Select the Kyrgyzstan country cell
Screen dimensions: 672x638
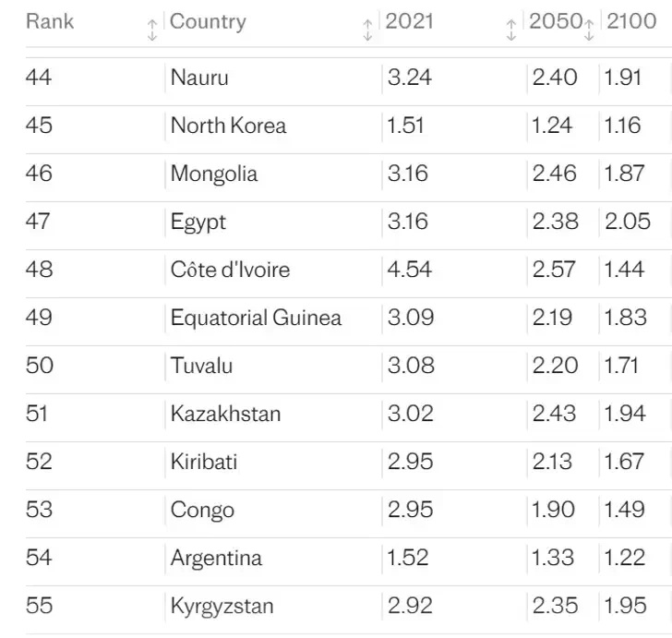pyautogui.click(x=222, y=606)
